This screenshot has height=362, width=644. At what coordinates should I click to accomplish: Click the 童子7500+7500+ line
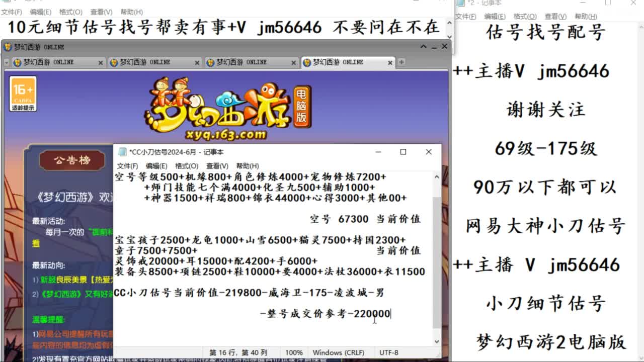click(x=156, y=250)
